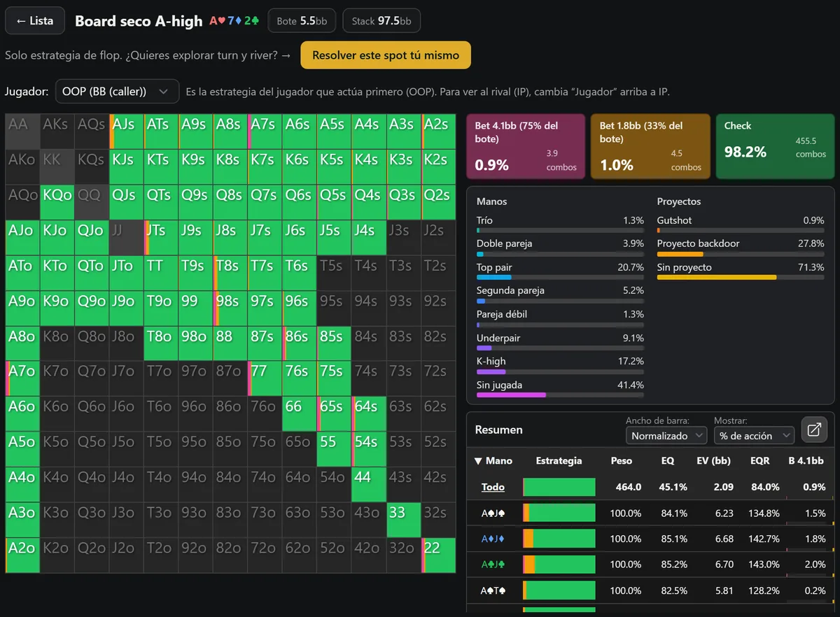Select the Bet 4.1bb (75% del bote) card
The width and height of the screenshot is (840, 617).
[x=526, y=147]
